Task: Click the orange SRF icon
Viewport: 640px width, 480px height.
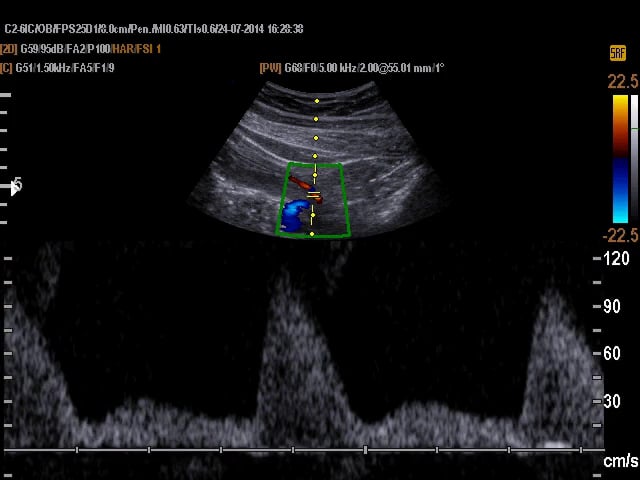Action: click(x=618, y=53)
